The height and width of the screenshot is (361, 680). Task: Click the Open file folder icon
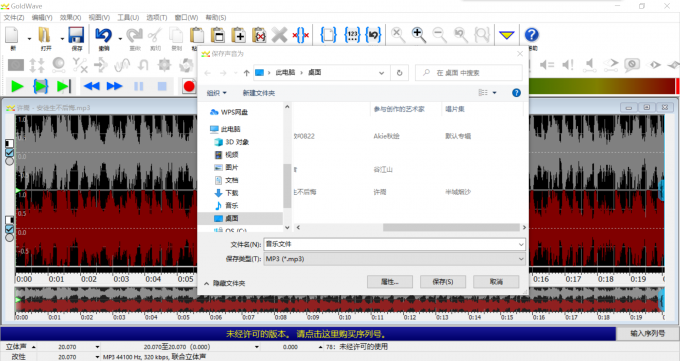(45, 35)
